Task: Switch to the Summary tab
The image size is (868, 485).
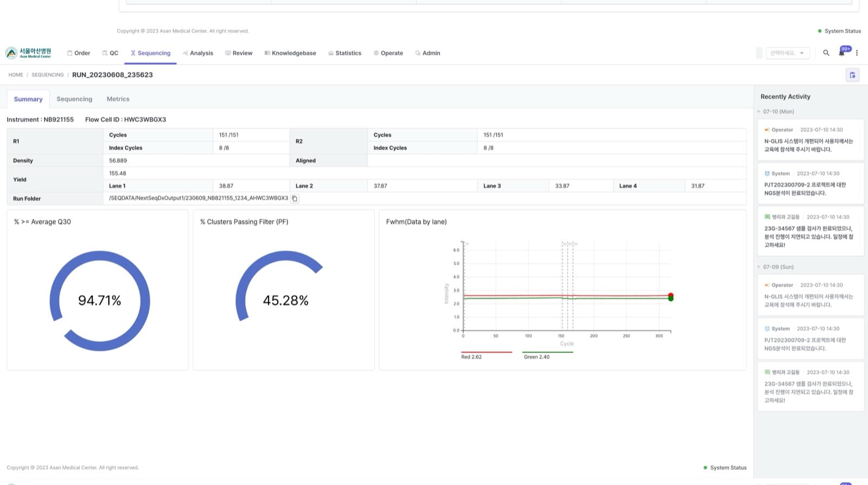Action: point(28,99)
